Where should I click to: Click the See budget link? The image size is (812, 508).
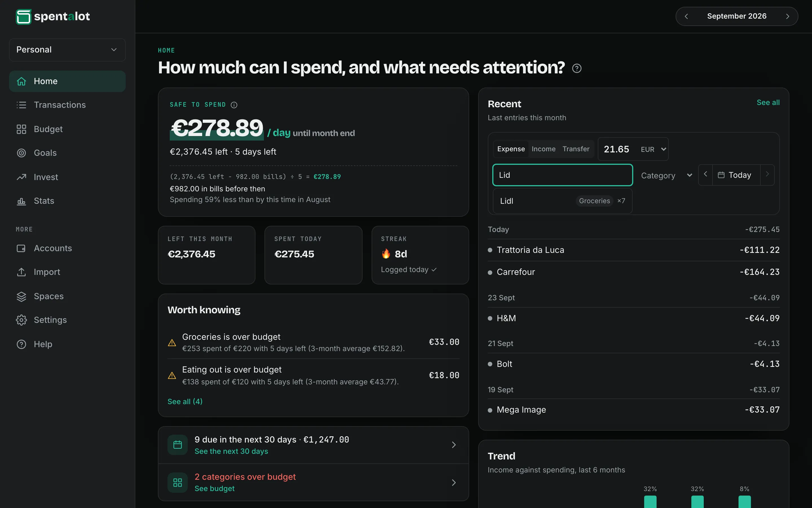(214, 489)
